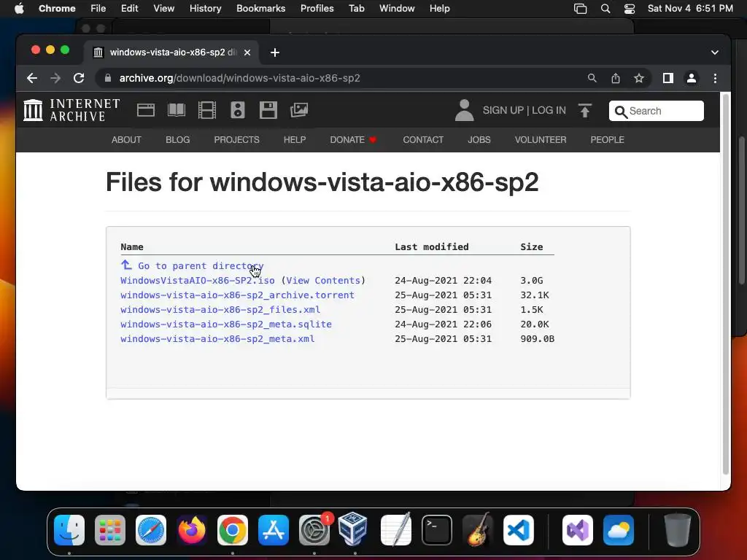
Task: Open windows-vista-aio-x86-sp2_meta.xml
Action: click(217, 339)
